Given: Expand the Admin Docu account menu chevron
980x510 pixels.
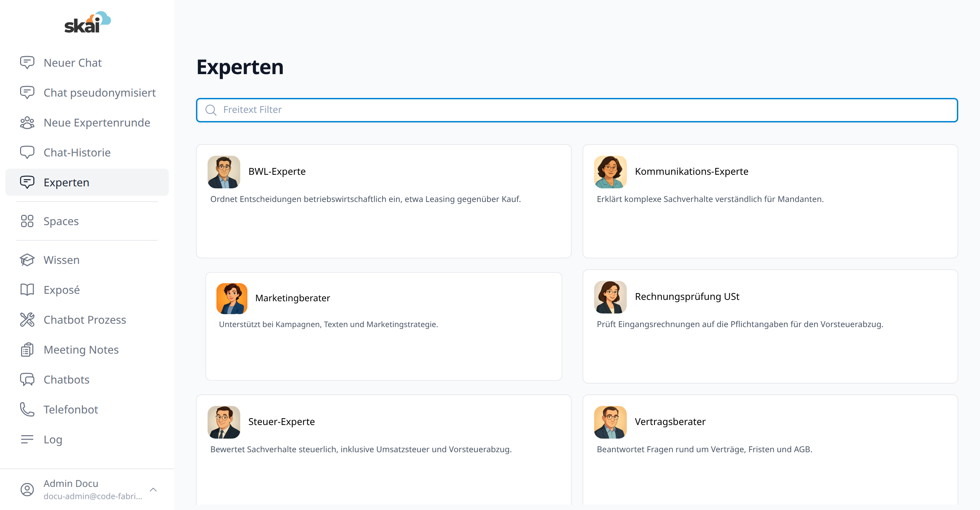Looking at the screenshot, I should (153, 490).
